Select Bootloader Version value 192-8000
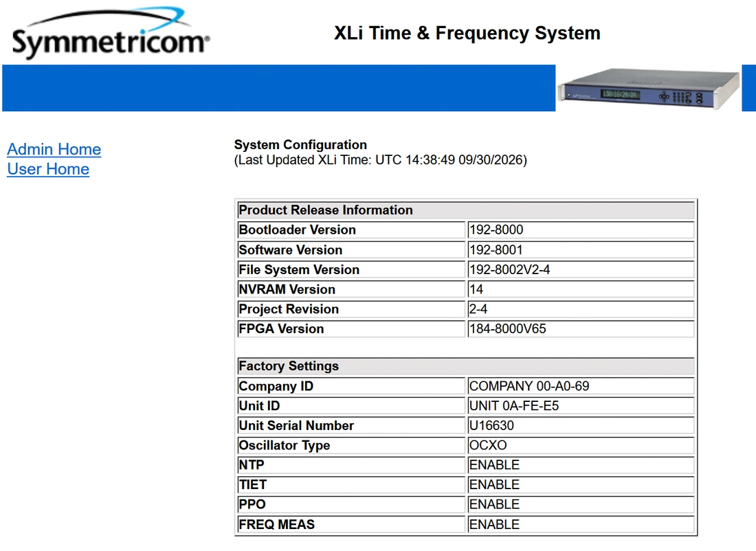 [496, 230]
